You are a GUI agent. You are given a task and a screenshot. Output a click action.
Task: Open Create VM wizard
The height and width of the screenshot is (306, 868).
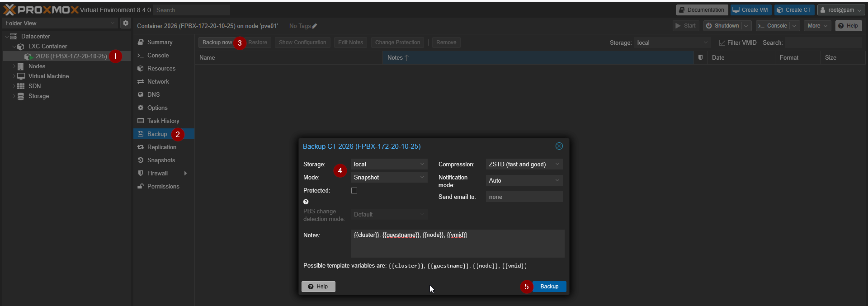click(x=750, y=10)
